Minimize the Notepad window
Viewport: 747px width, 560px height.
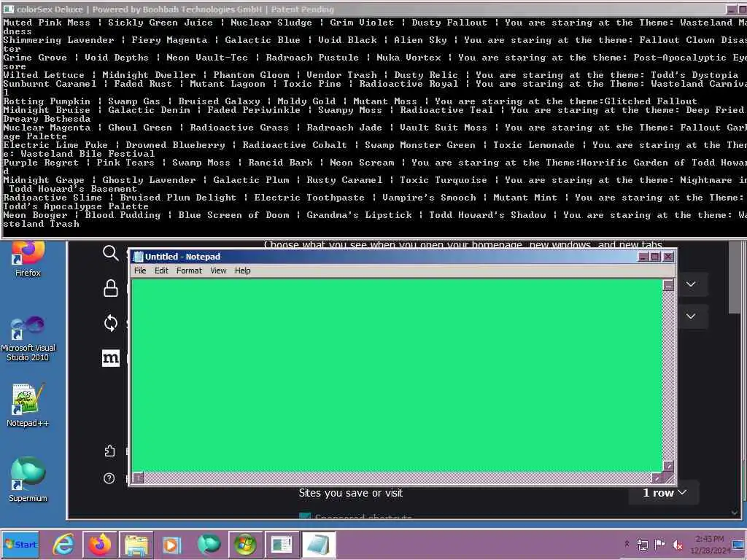[643, 257]
